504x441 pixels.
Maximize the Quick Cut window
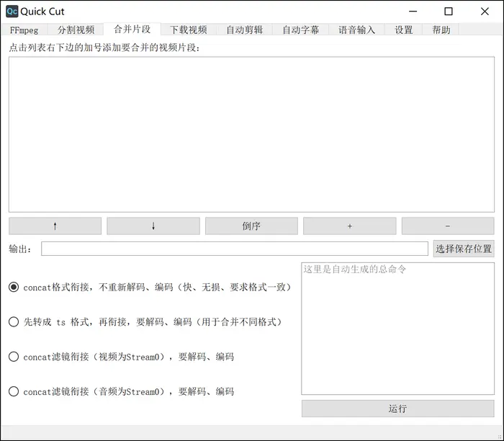(449, 12)
